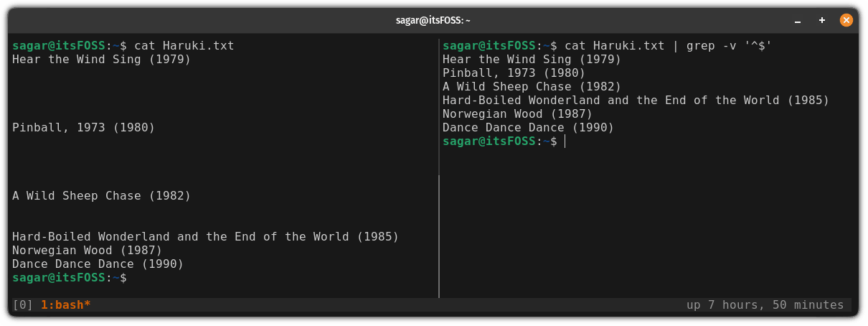Click Hear the Wind Sing line in left pane
Viewport: 868px width, 326px height.
point(101,60)
